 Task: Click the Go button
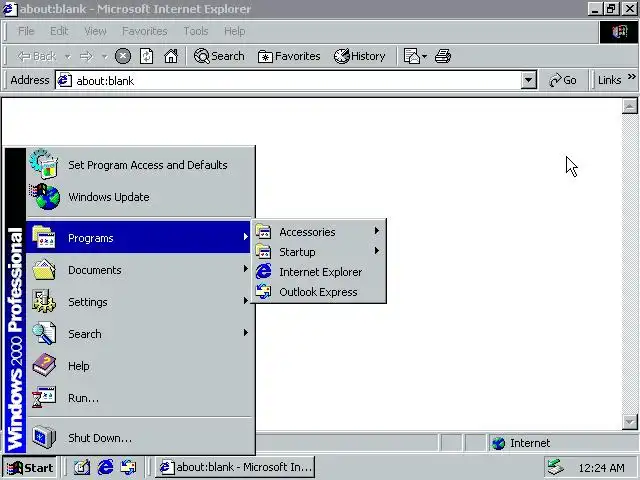[563, 80]
